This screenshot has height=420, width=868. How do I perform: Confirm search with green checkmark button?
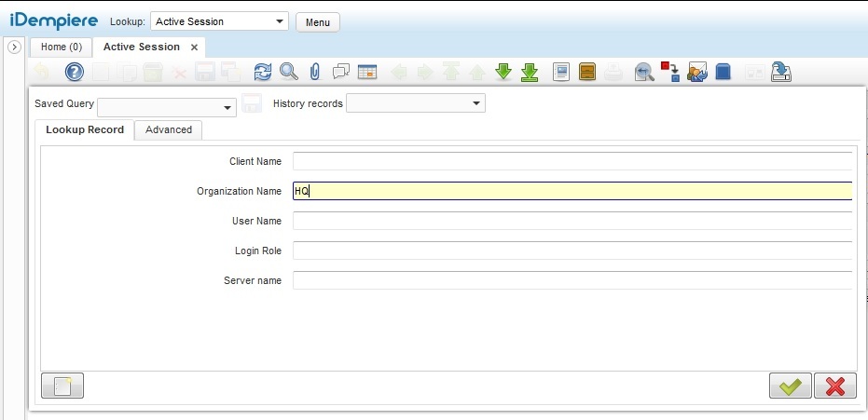click(790, 386)
